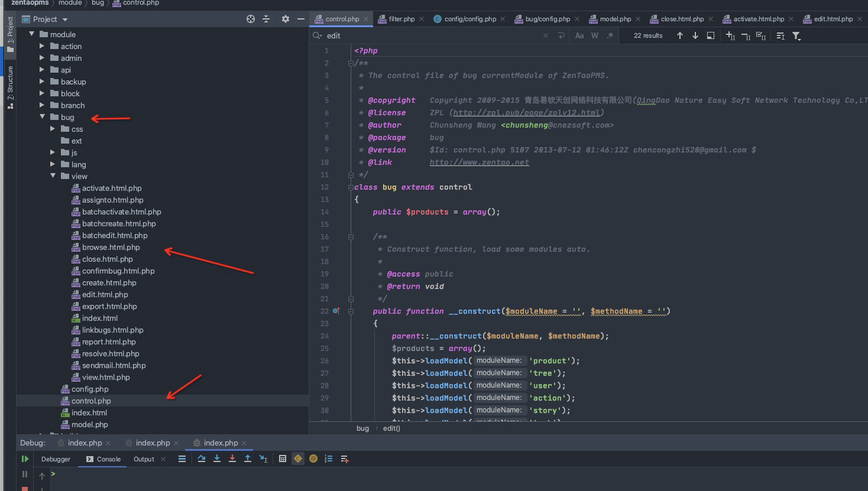Select all occurrences in find bar
Screen dimensions: 868x491
point(761,36)
